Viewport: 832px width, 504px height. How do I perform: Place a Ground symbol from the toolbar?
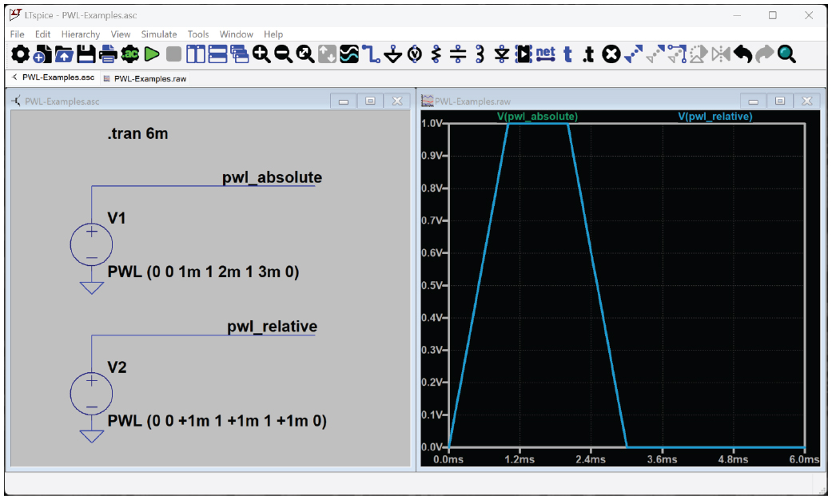(x=392, y=54)
